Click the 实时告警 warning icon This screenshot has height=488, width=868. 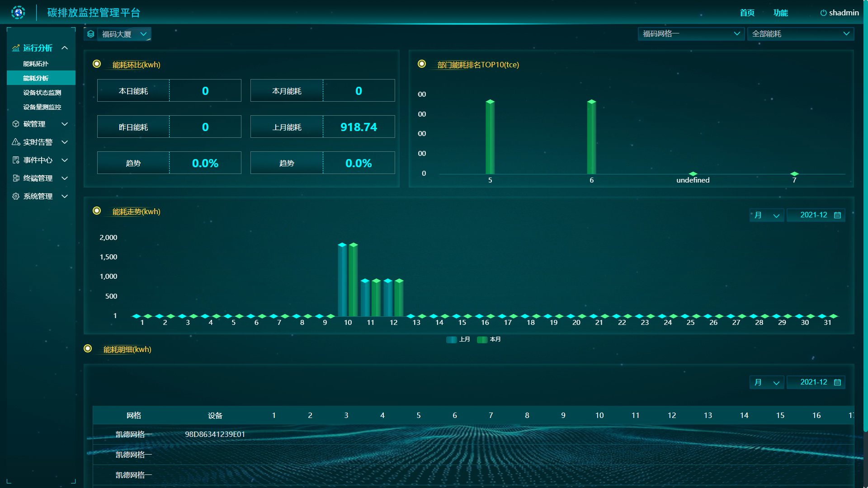[16, 142]
